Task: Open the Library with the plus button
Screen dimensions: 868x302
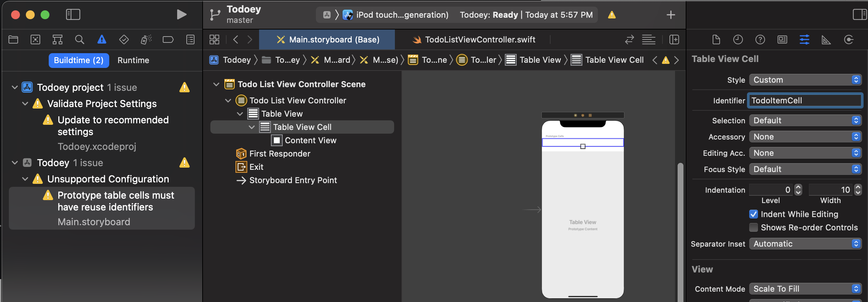Action: coord(671,15)
